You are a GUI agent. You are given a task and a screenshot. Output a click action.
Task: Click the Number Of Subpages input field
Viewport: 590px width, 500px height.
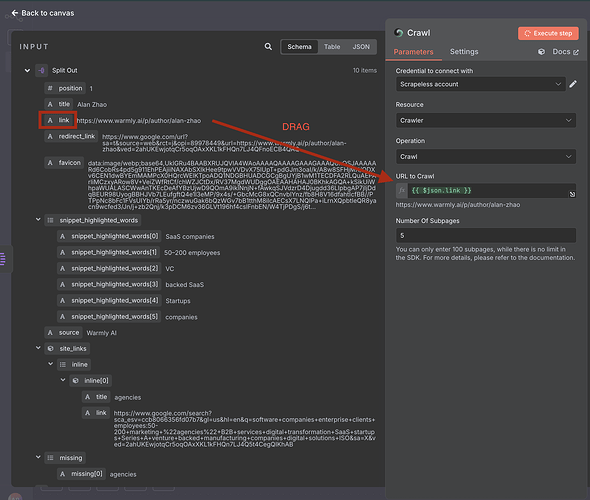click(485, 236)
